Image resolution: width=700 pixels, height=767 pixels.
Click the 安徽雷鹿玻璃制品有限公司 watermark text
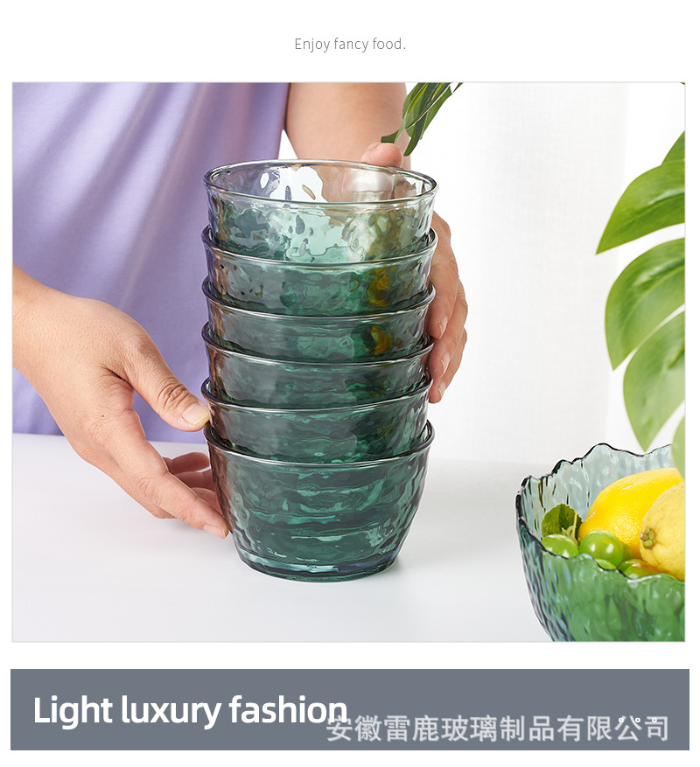(x=497, y=729)
